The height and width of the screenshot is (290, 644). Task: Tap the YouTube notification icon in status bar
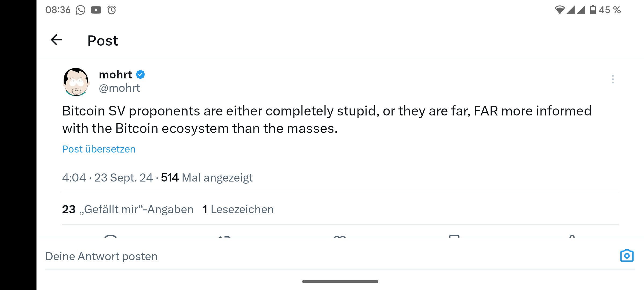96,10
